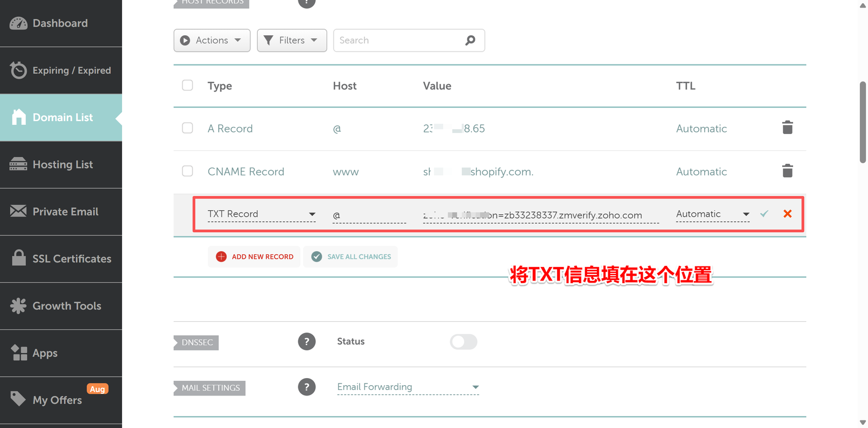Open the Actions dropdown
Image resolution: width=868 pixels, height=428 pixels.
tap(212, 40)
